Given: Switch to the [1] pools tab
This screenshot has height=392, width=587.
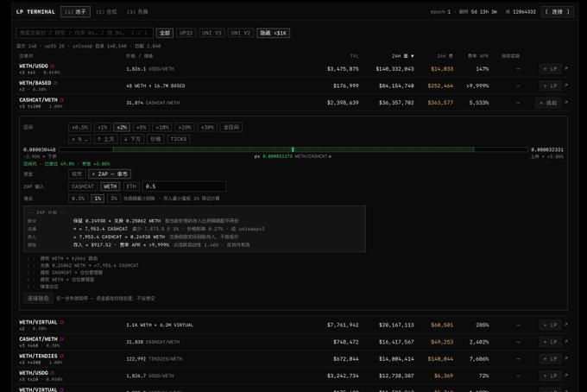Looking at the screenshot, I should coord(75,11).
